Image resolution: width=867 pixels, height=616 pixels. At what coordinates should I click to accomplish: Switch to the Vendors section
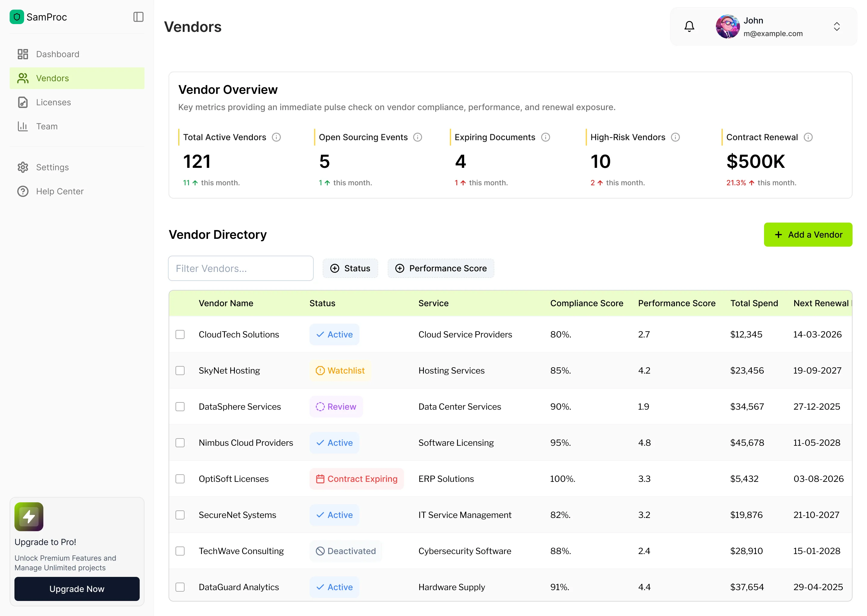(x=53, y=78)
